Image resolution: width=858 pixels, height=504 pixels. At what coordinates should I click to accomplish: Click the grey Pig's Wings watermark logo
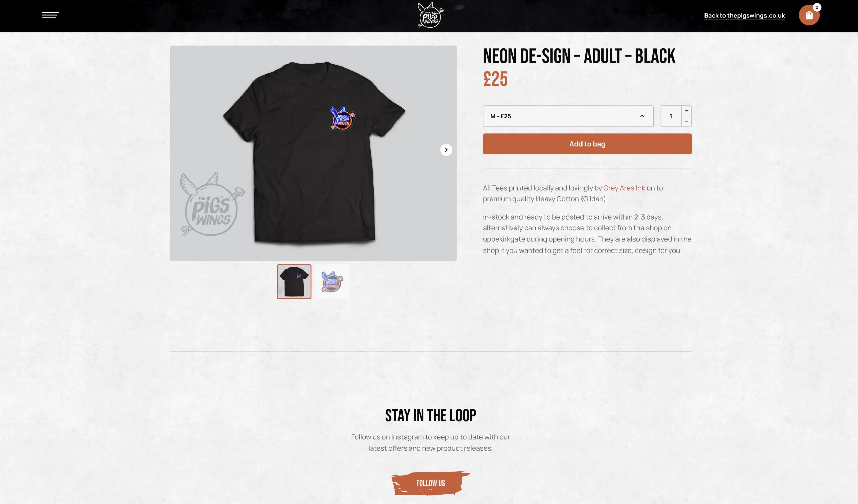click(212, 205)
